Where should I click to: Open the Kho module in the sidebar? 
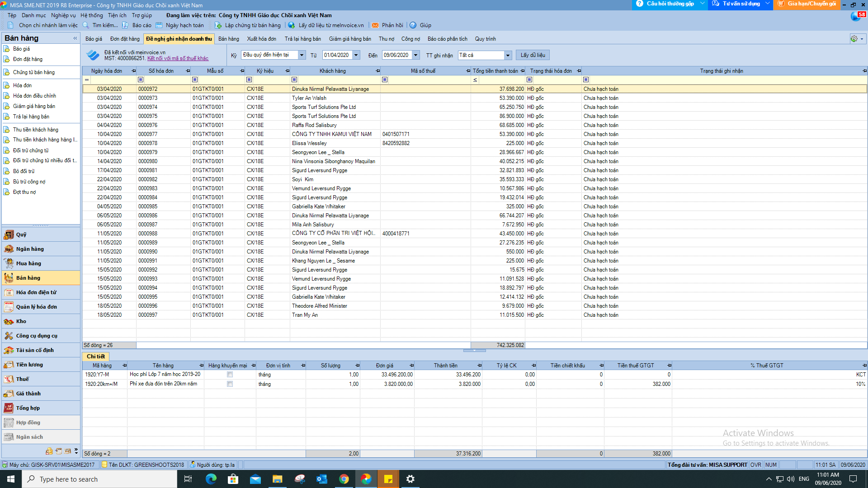coord(21,321)
